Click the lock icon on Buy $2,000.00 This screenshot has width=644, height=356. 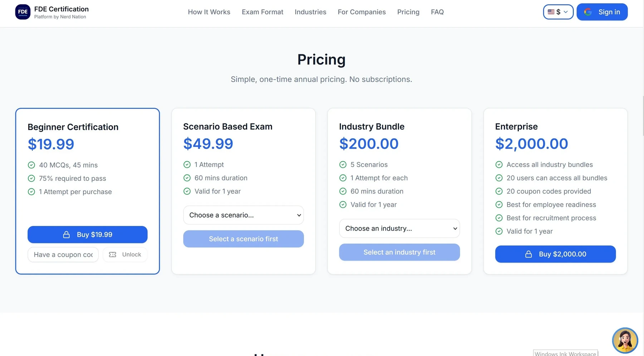coord(528,254)
